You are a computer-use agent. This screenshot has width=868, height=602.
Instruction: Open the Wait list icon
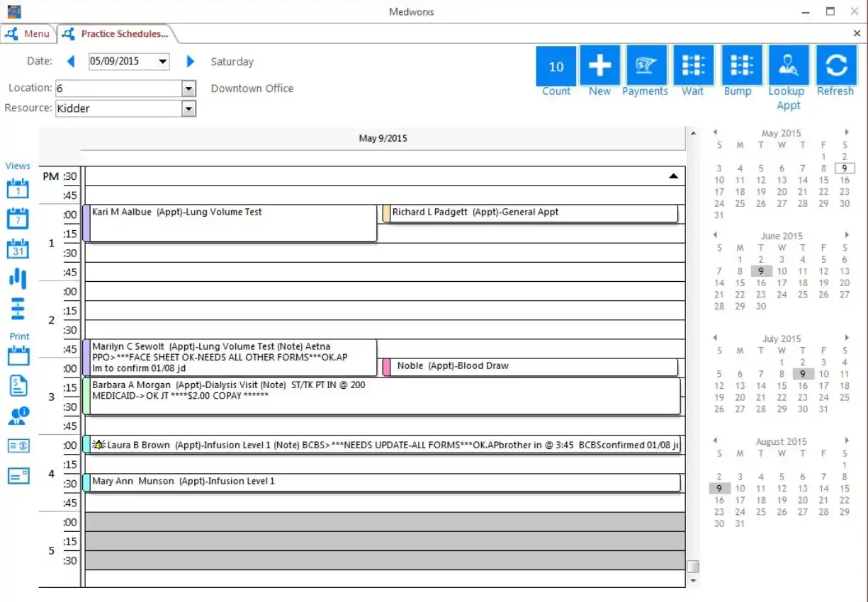[693, 65]
